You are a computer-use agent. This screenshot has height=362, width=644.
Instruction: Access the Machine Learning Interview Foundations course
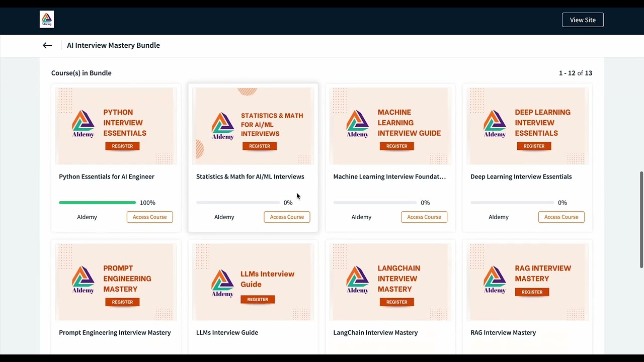point(424,217)
